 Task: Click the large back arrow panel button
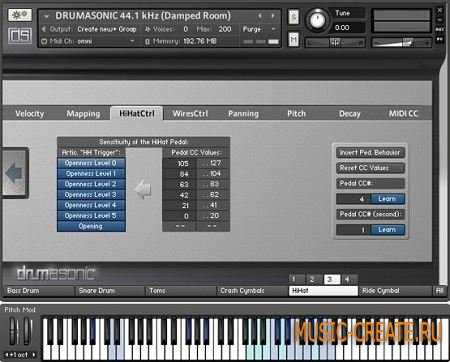click(x=14, y=173)
